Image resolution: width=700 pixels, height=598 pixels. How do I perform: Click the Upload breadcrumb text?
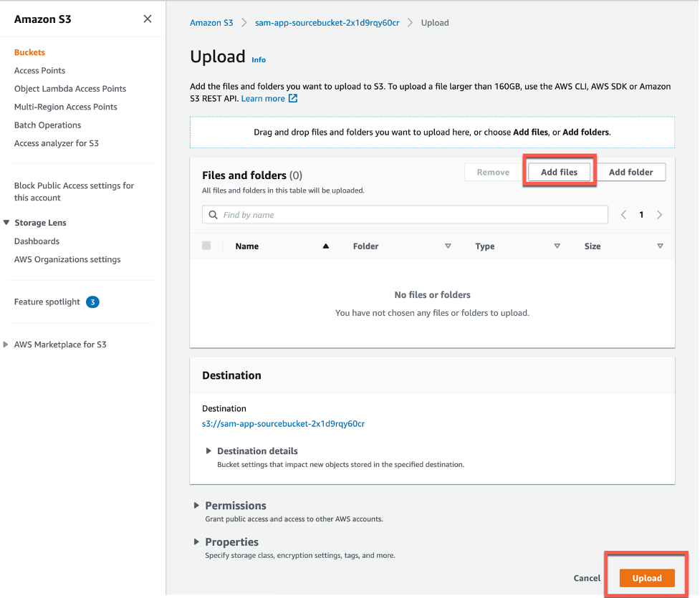point(435,23)
